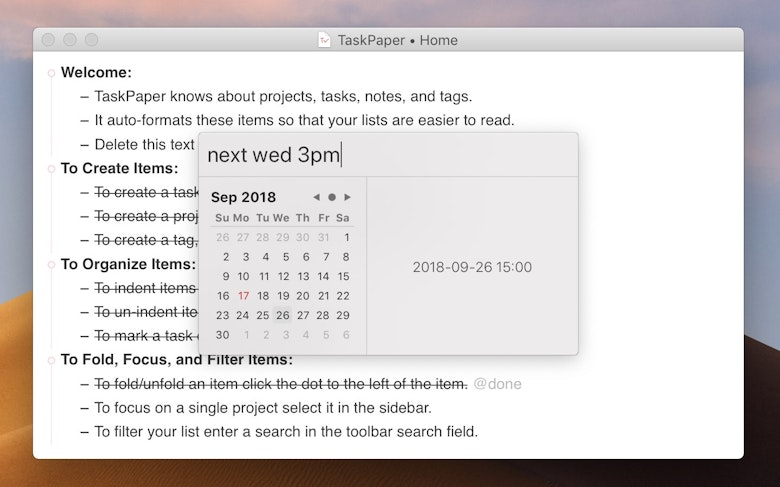
Task: Click the task 'It auto-formats these items'
Action: tap(304, 120)
